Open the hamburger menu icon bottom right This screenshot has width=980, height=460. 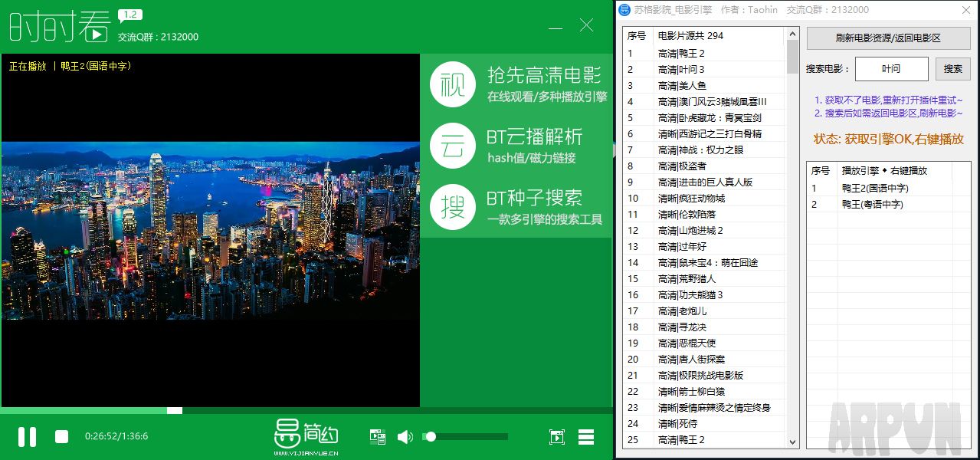pos(585,436)
